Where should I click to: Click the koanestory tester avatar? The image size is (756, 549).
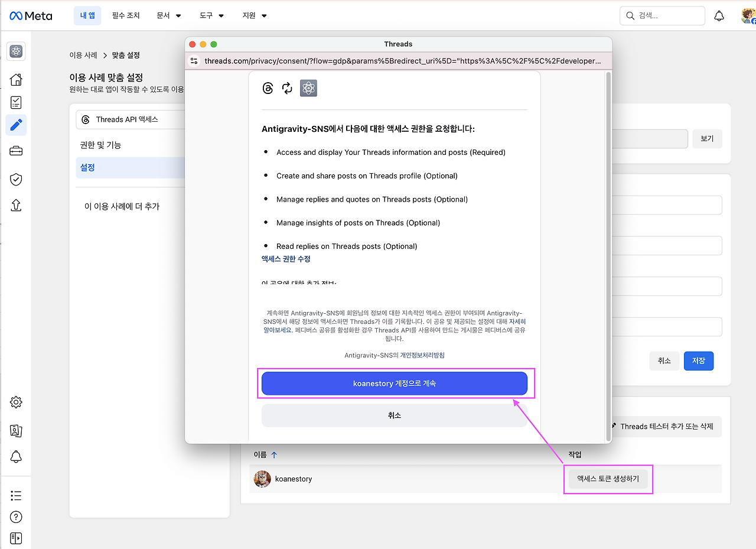pyautogui.click(x=262, y=479)
